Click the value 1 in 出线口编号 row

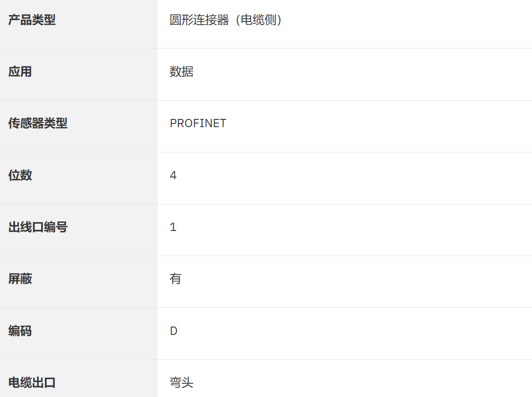173,227
